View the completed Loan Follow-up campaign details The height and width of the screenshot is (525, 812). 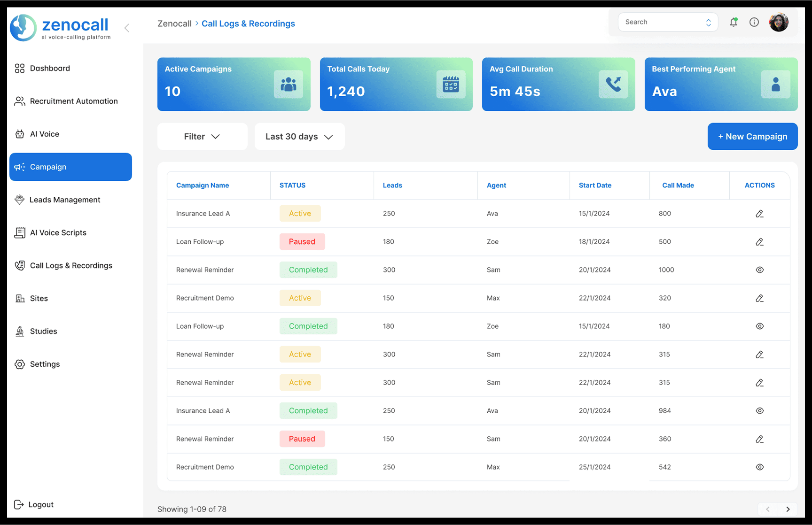click(x=760, y=326)
